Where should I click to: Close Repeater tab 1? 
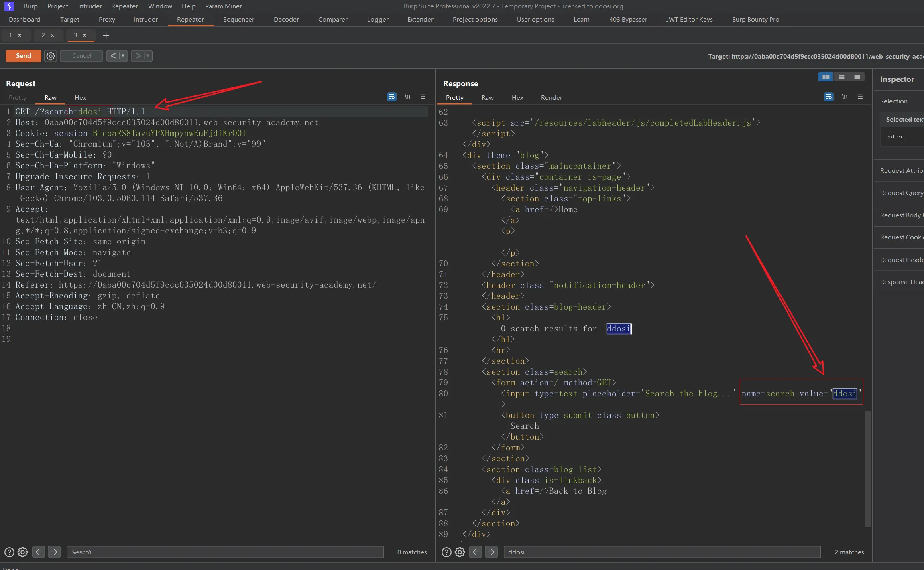pos(20,35)
